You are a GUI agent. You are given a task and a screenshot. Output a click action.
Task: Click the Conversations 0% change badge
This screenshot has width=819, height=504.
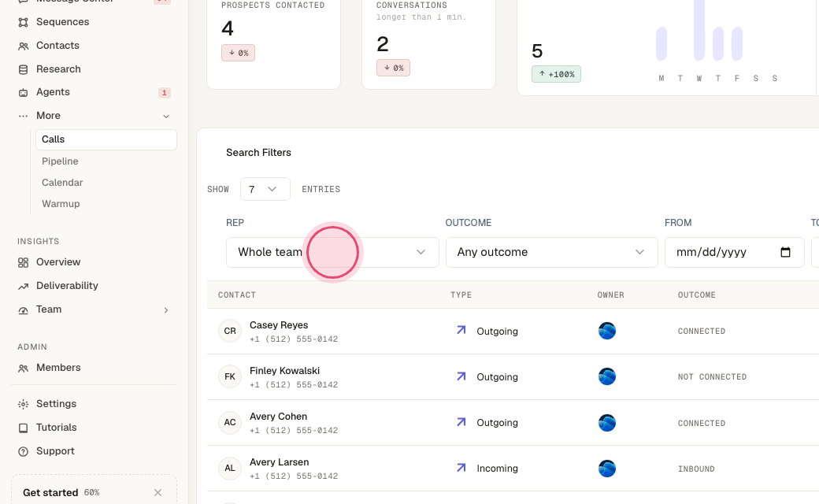point(393,68)
